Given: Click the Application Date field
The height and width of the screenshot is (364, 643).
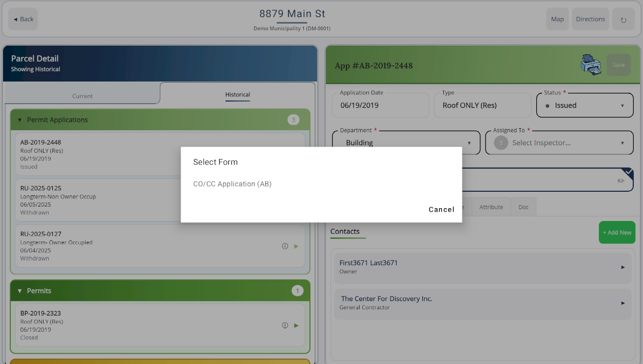Looking at the screenshot, I should [x=381, y=105].
